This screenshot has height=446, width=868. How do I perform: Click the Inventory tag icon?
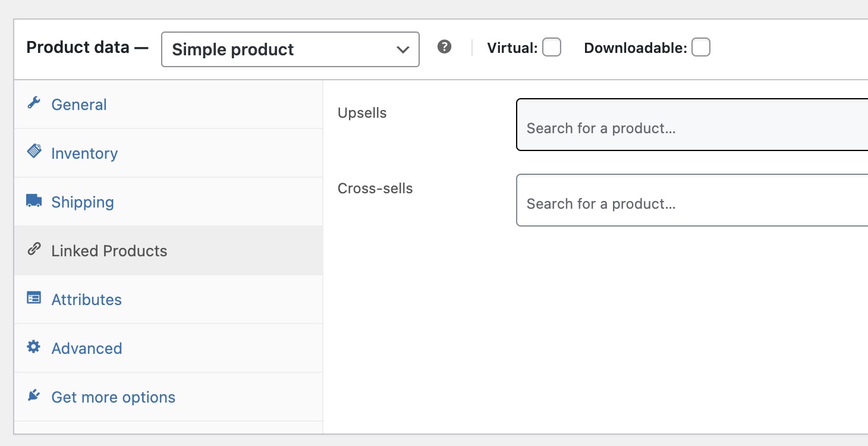coord(34,152)
